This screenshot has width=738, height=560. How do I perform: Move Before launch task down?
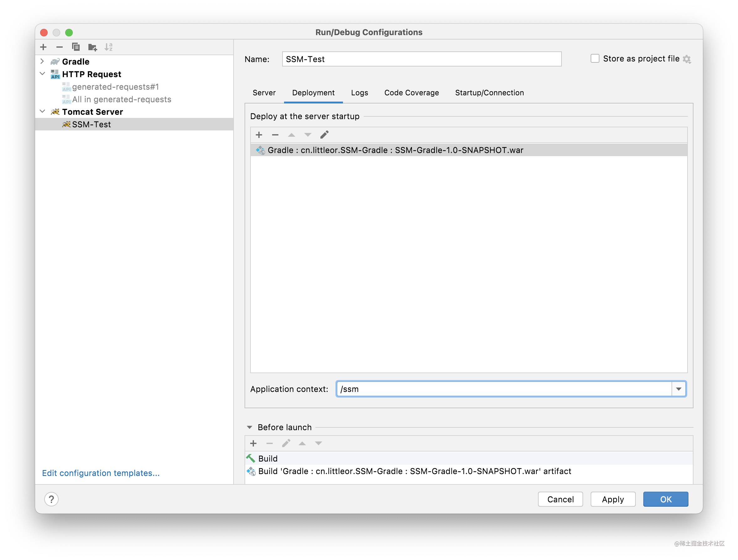point(319,443)
